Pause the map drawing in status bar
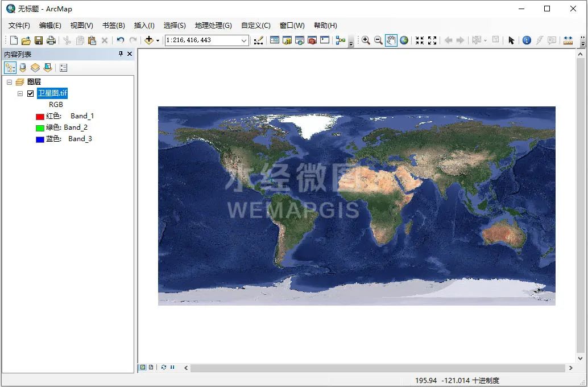 172,367
